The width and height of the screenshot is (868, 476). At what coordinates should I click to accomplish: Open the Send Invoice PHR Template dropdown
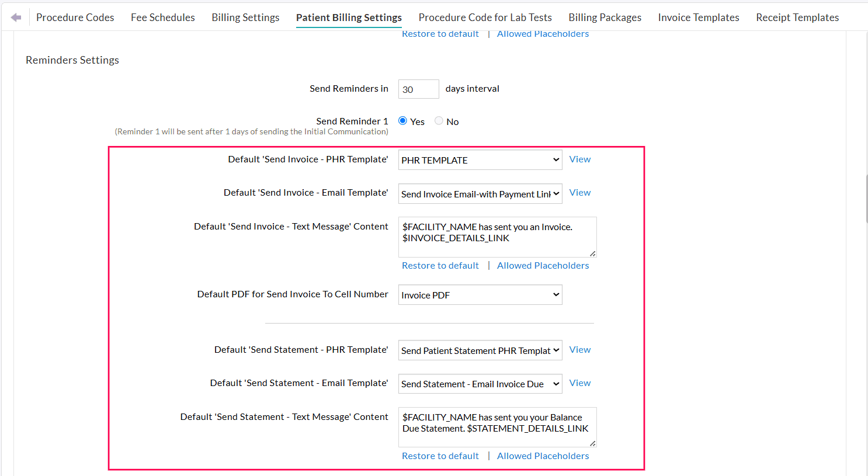click(x=480, y=159)
